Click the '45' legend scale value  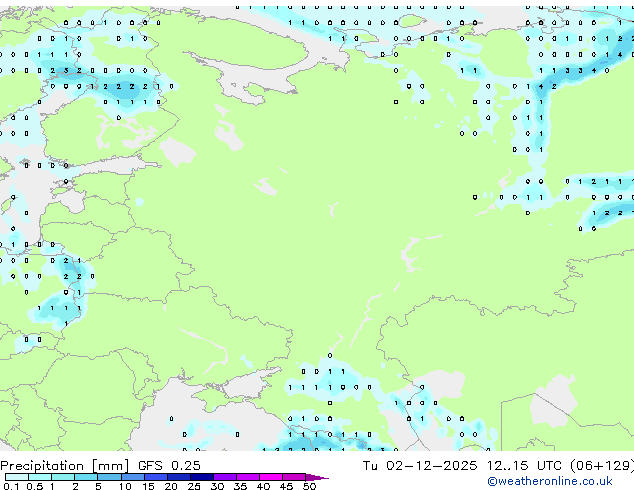286,486
